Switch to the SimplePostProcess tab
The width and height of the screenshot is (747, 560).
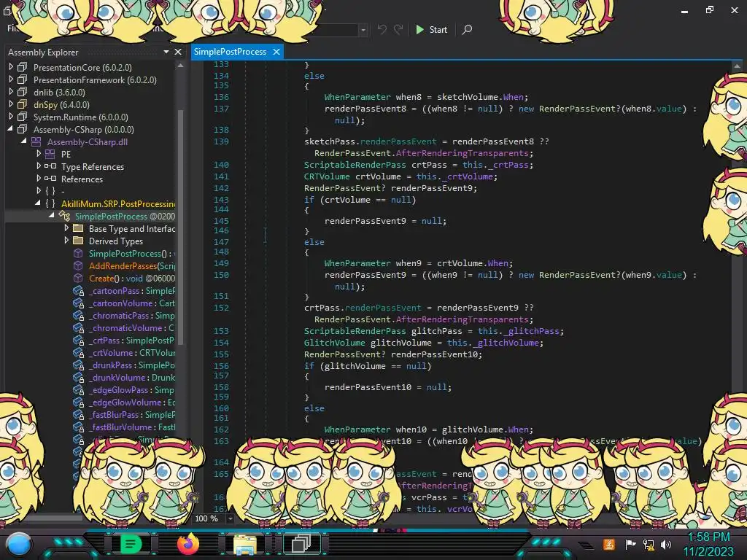coord(230,52)
